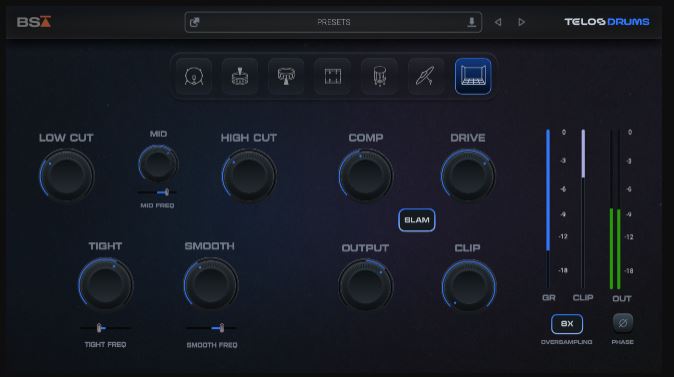
Task: Click the preset open external icon
Action: pyautogui.click(x=195, y=22)
